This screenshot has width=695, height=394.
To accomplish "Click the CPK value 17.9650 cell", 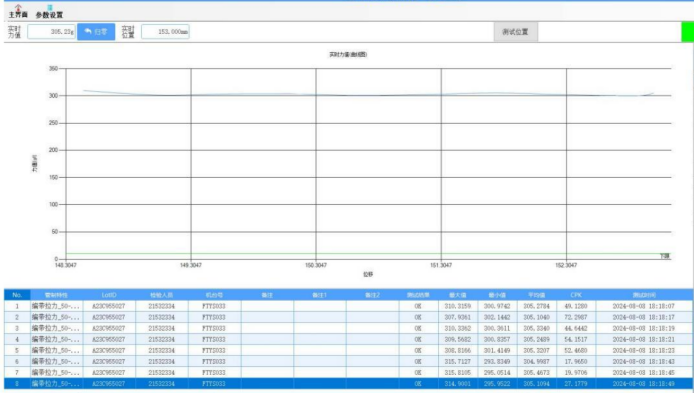I will click(x=576, y=362).
